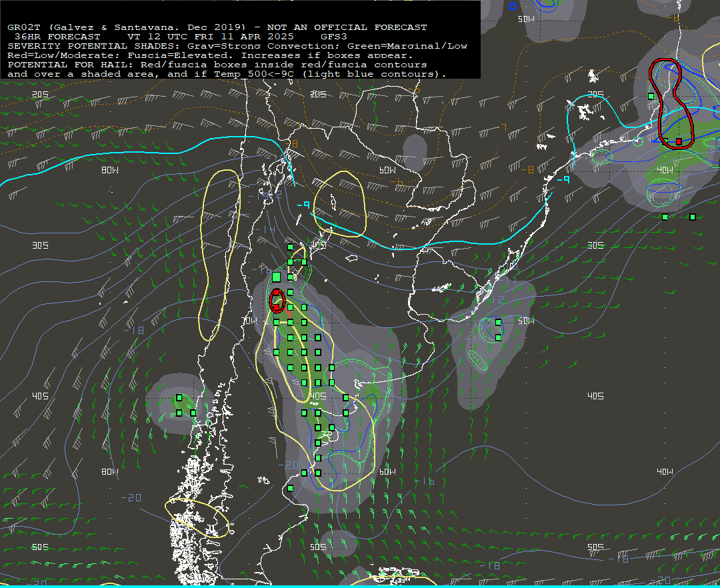
Task: Click the yellow oval contour over Paraguay
Action: [x=339, y=204]
